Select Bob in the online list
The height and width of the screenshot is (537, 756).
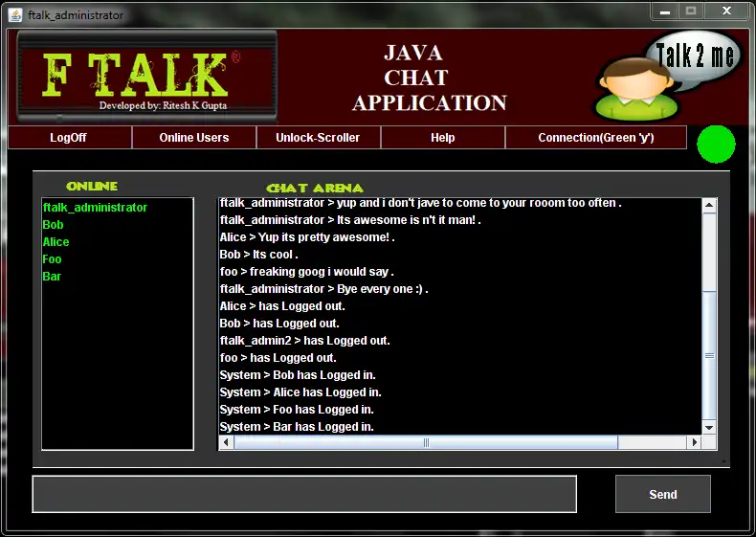coord(53,225)
